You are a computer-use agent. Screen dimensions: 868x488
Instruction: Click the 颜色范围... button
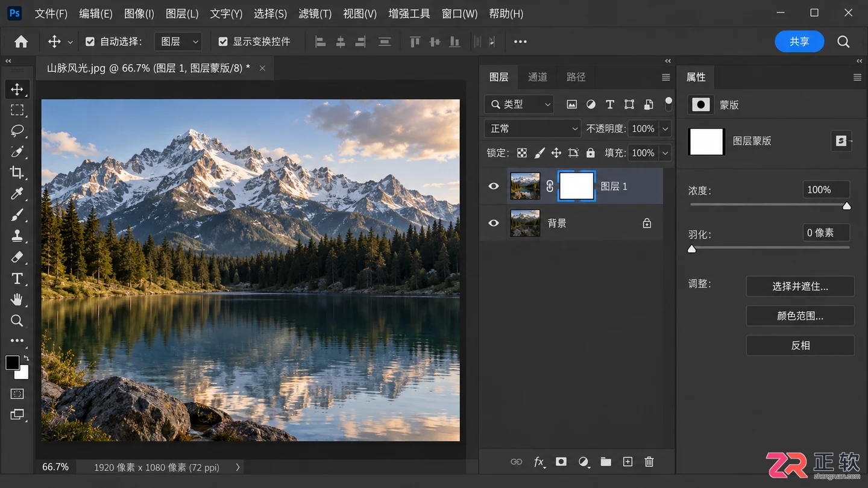click(800, 316)
